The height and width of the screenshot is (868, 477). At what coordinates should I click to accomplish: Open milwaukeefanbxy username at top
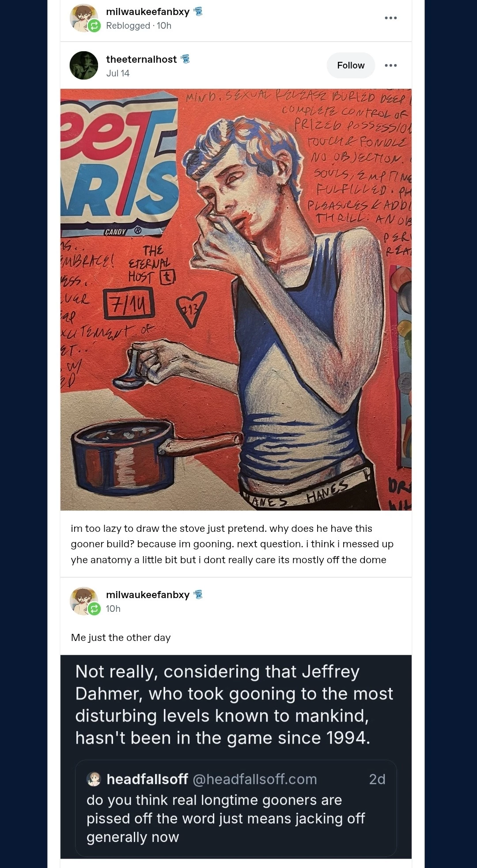(x=148, y=12)
